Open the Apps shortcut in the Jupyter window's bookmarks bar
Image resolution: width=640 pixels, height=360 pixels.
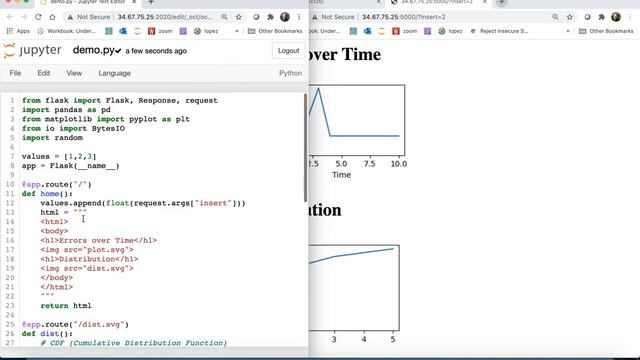18,31
